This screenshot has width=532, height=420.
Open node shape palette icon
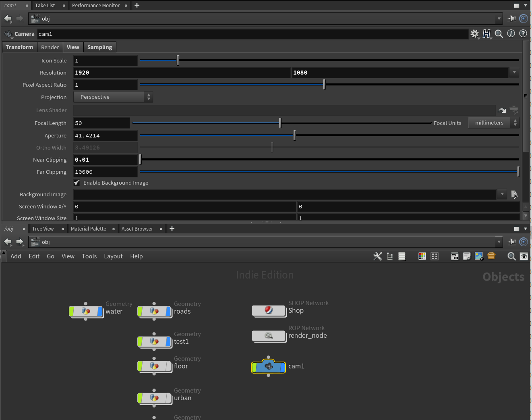tap(435, 256)
